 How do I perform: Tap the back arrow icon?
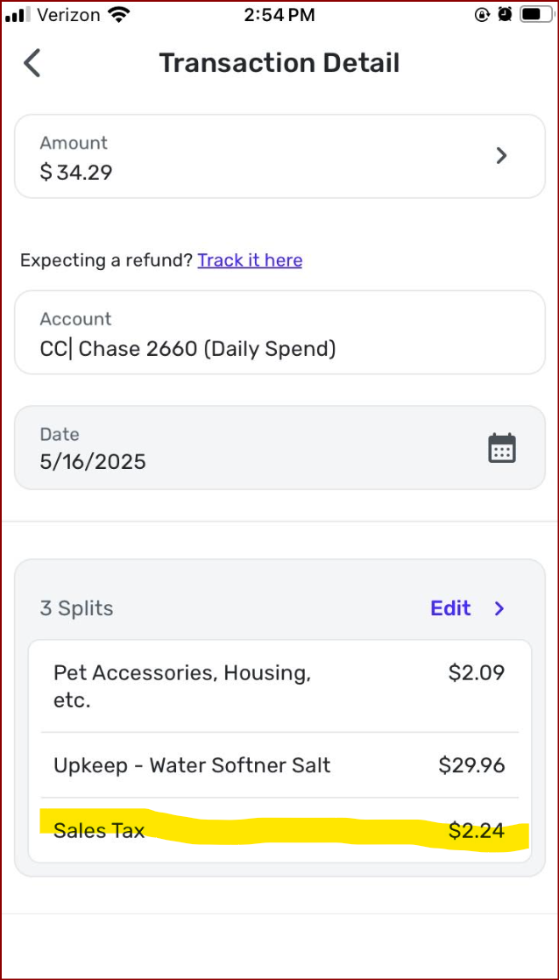[x=32, y=63]
